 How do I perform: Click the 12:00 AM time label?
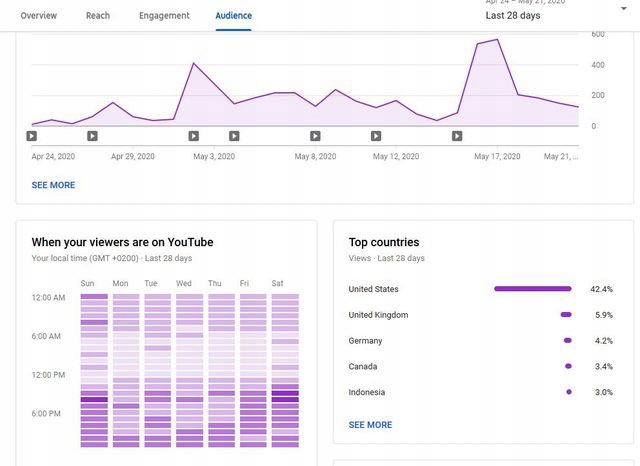tap(48, 297)
